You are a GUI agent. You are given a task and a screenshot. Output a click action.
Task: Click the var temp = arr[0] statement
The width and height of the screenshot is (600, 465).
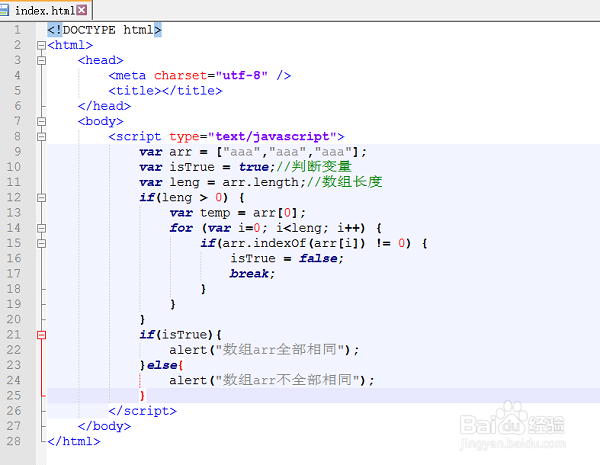(238, 213)
